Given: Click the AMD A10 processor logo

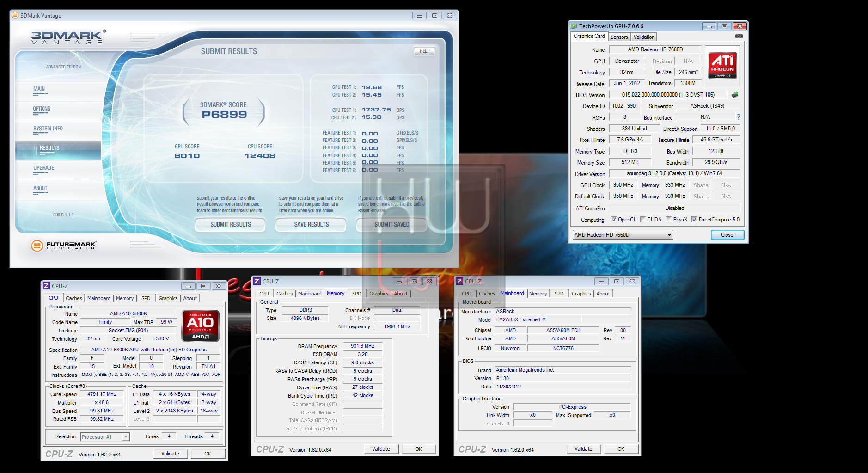Looking at the screenshot, I should (x=201, y=326).
